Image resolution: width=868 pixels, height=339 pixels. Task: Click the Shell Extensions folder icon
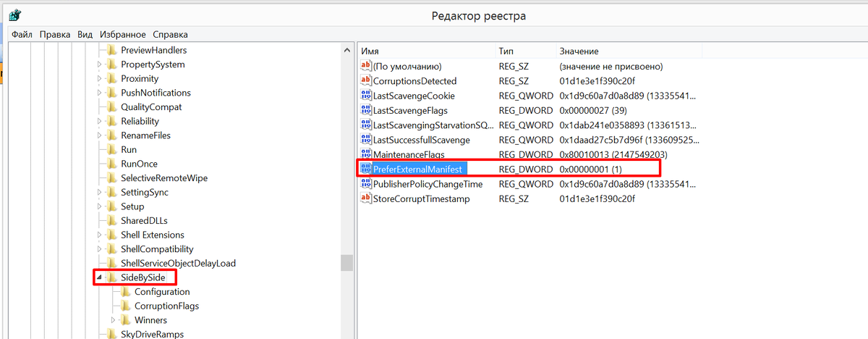tap(112, 235)
